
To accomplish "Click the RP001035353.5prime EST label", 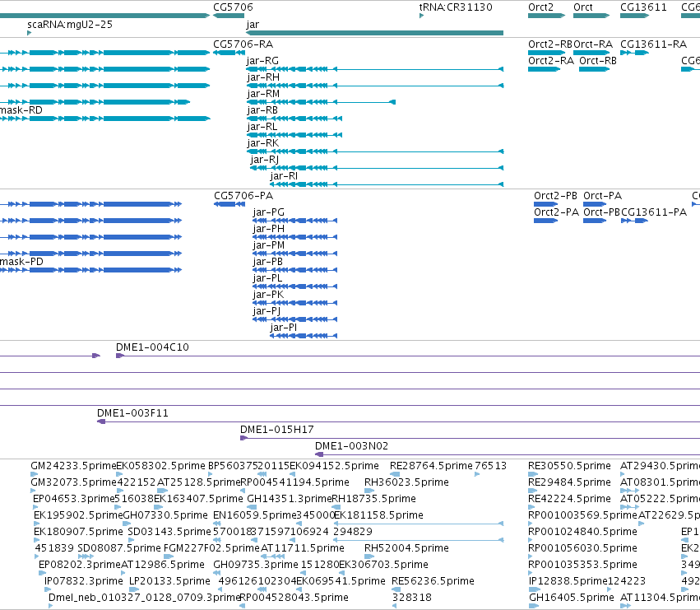I will coord(582,565).
